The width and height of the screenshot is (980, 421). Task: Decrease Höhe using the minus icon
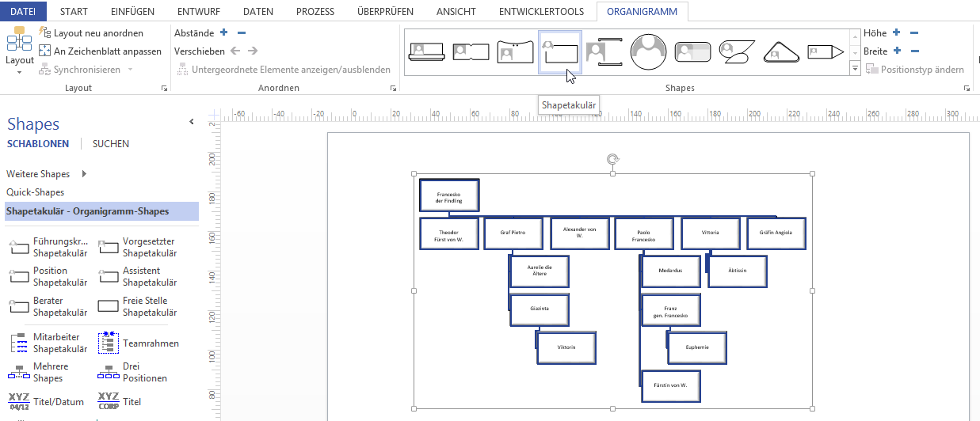pyautogui.click(x=914, y=32)
